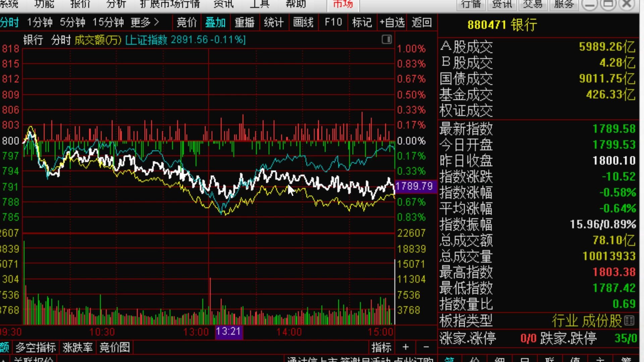Open the constituent stocks list icon beside 成份股
Viewport: 644px width, 362px height.
point(630,321)
